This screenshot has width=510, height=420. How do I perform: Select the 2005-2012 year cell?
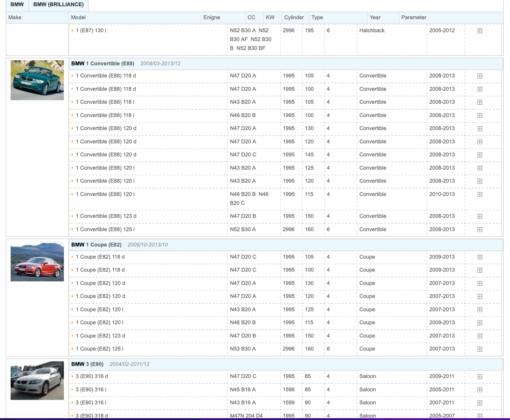(x=442, y=30)
